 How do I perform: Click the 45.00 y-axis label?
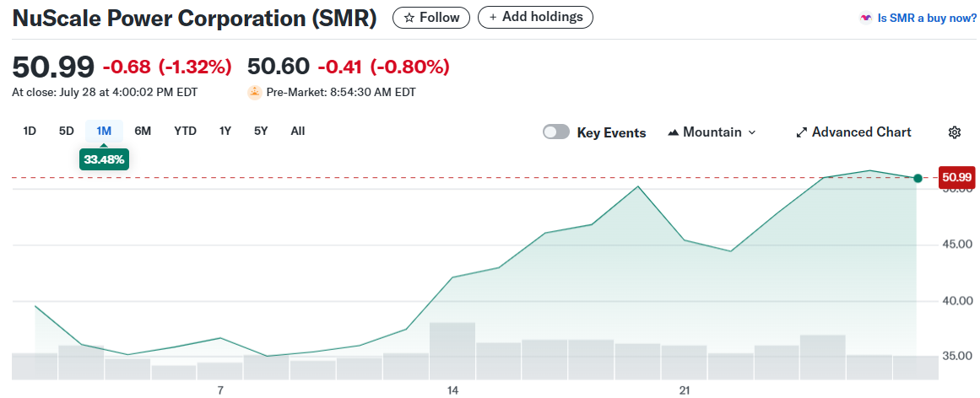point(957,245)
